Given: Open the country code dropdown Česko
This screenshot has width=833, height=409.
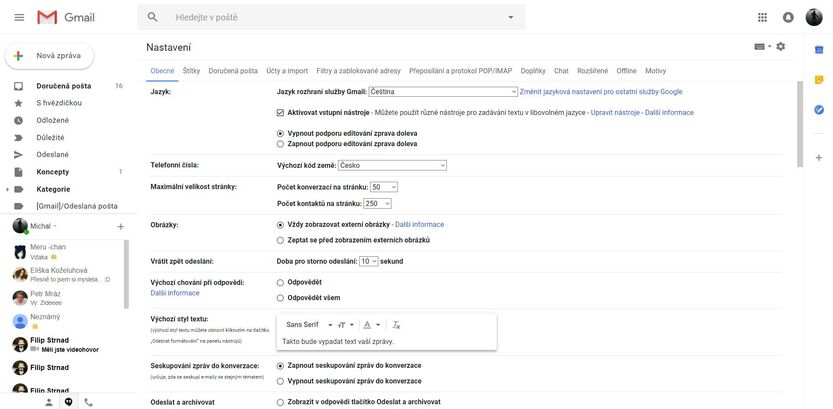Looking at the screenshot, I should point(393,166).
